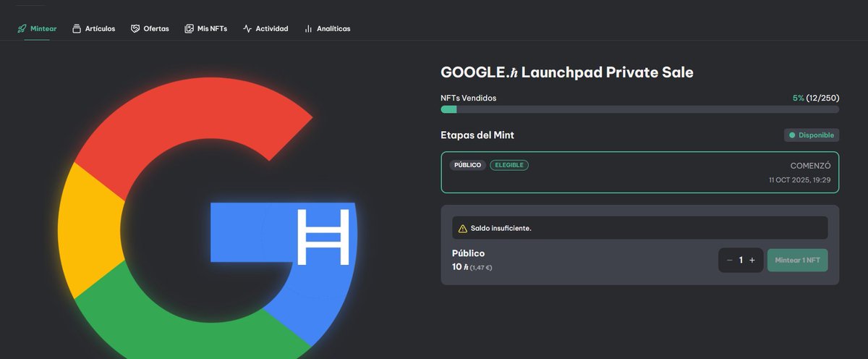Open the Analíticas tab
The width and height of the screenshot is (868, 359).
click(x=327, y=28)
